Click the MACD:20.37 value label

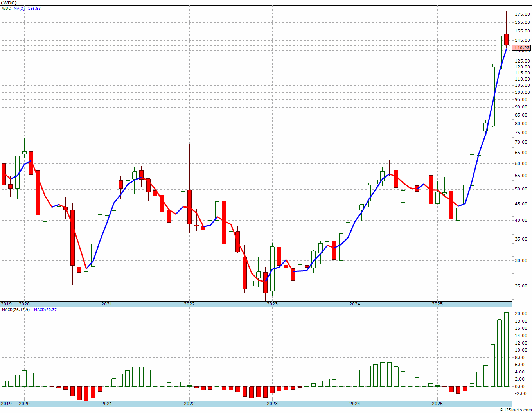[45, 309]
